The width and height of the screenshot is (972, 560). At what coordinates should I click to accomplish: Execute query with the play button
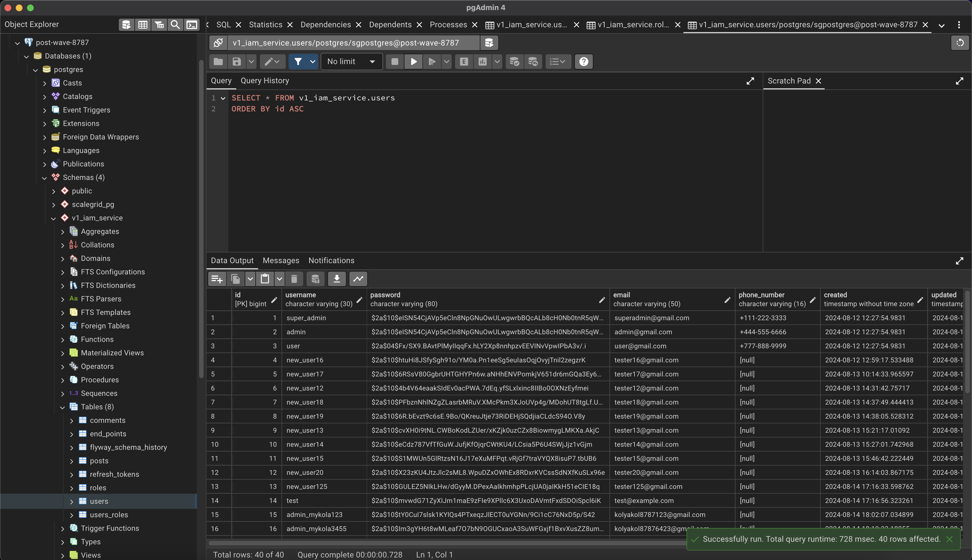coord(413,62)
